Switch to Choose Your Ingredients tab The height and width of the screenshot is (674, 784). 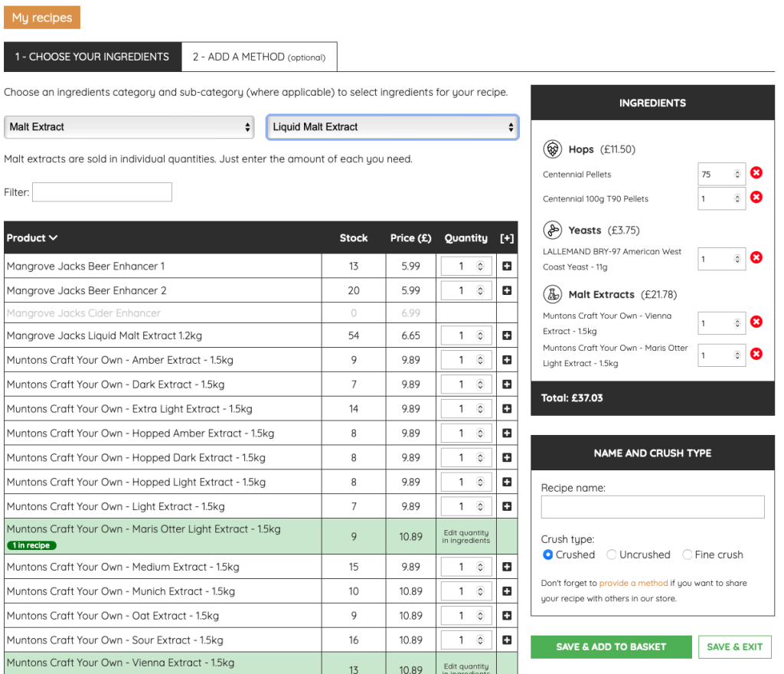93,57
